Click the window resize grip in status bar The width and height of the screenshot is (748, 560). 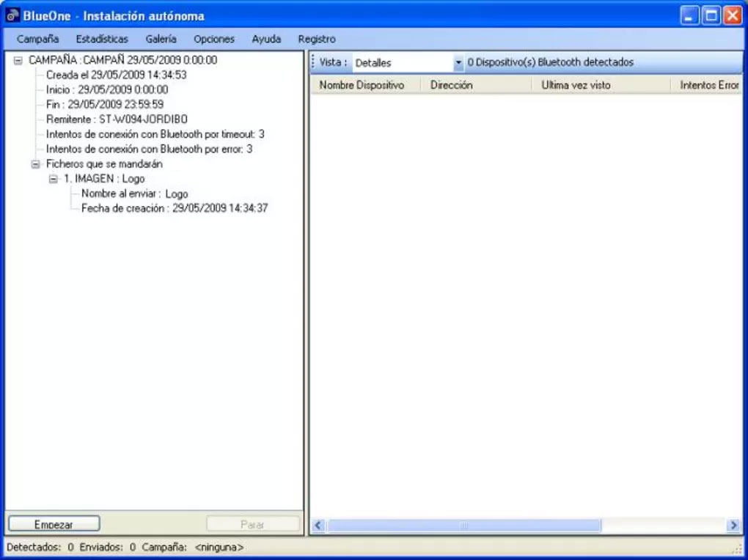(738, 550)
